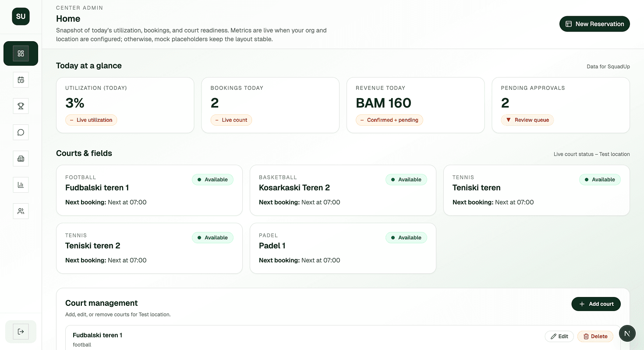The image size is (644, 350).
Task: Click the Add court button
Action: 596,304
